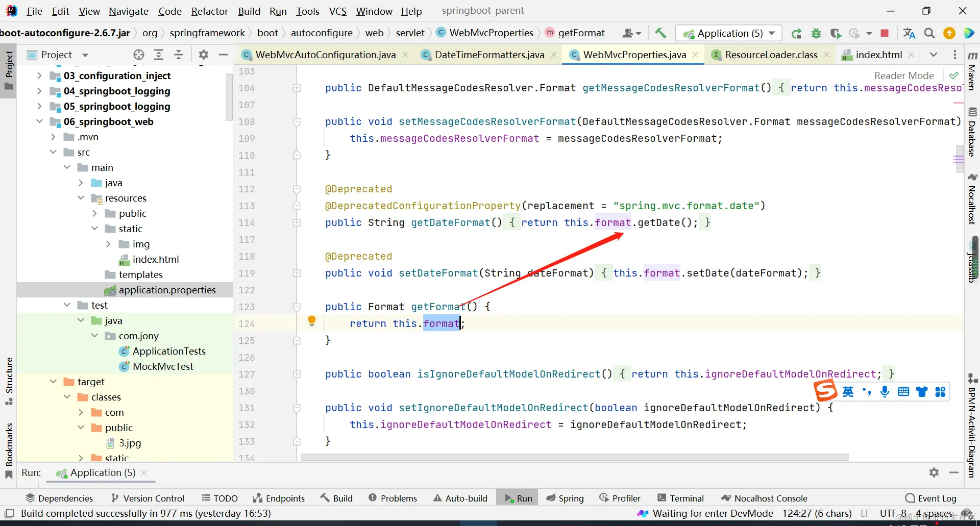Minimize the Run panel with the minus icon
Viewport: 980px width, 526px height.
(954, 472)
